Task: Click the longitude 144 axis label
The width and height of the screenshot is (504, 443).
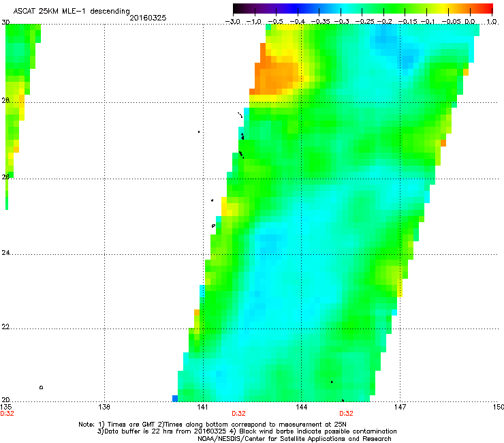Action: coord(302,407)
